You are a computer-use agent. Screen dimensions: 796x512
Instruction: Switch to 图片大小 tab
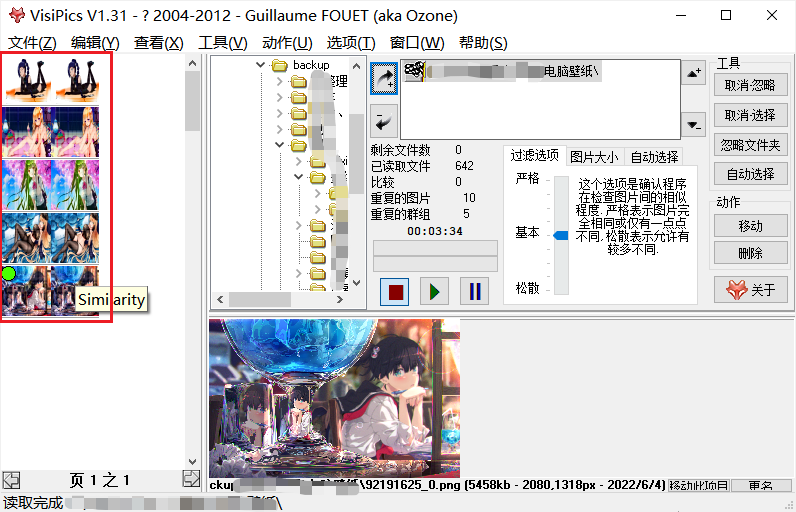pos(594,157)
